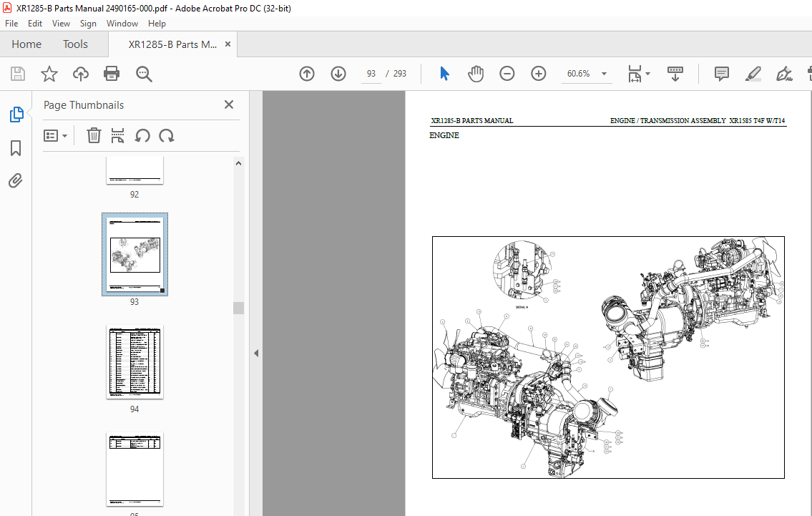Rotate selected page counterclockwise
The height and width of the screenshot is (516, 812).
pyautogui.click(x=142, y=135)
